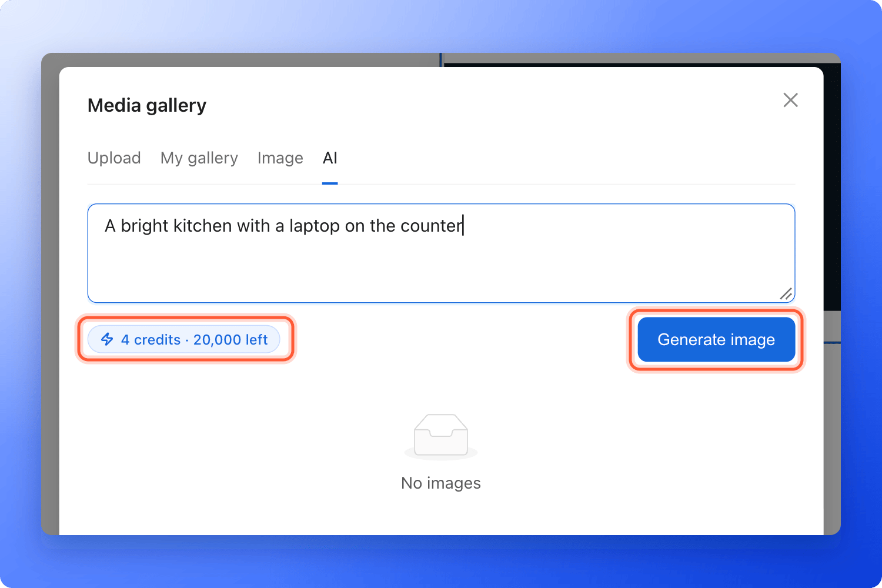Close the Media gallery dialog

791,100
